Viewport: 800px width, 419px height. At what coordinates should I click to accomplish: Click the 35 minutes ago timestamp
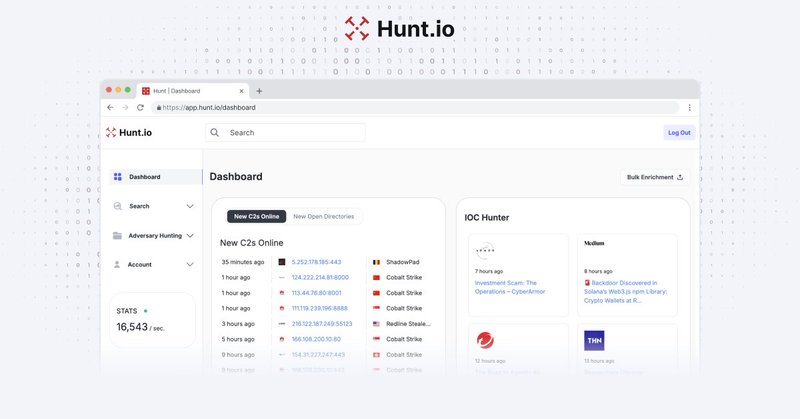(243, 262)
